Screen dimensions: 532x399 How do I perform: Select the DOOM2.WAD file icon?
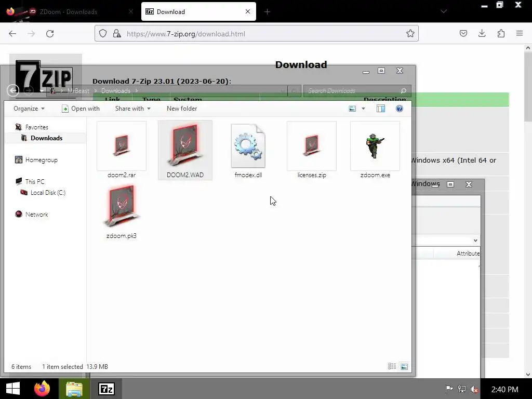[x=185, y=145]
